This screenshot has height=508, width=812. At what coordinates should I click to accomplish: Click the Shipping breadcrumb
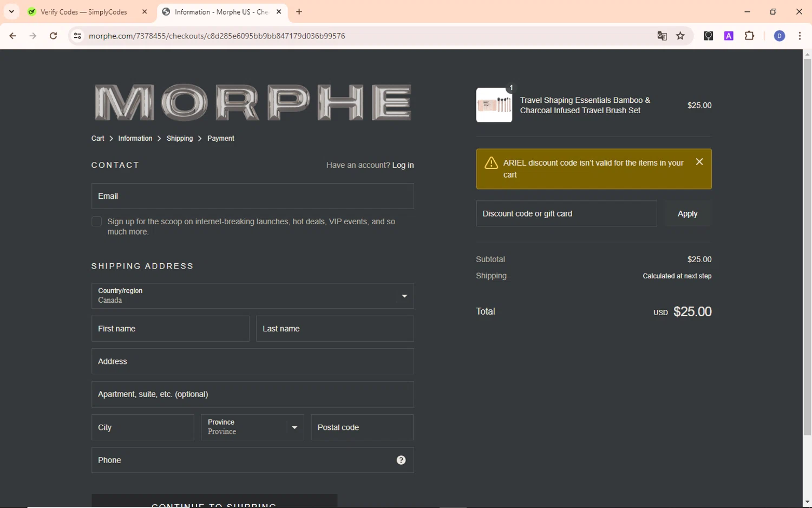(x=180, y=138)
